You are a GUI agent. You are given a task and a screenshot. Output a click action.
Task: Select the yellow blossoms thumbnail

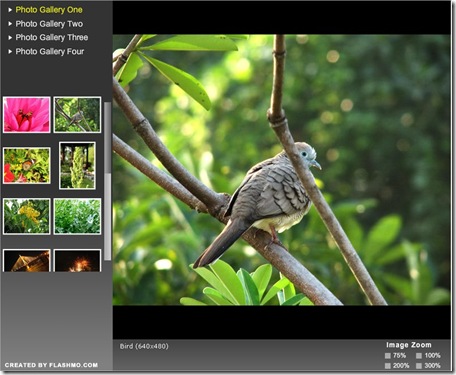[x=27, y=216]
